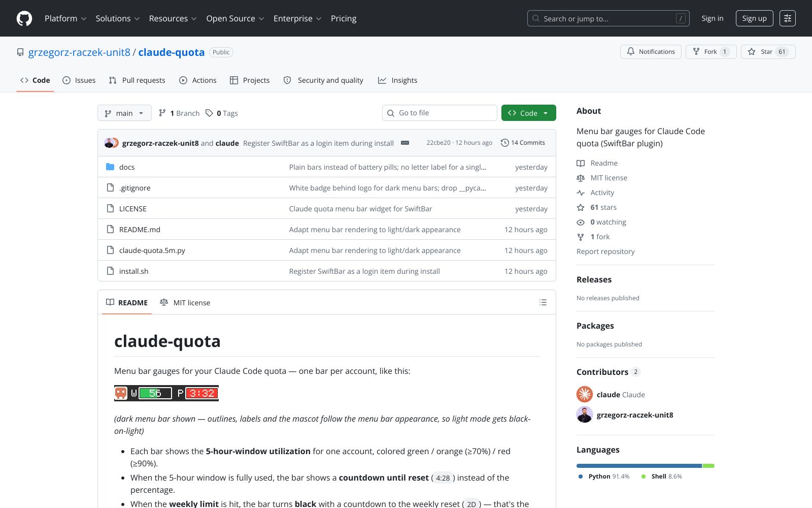Click the docs folder icon

tap(110, 167)
